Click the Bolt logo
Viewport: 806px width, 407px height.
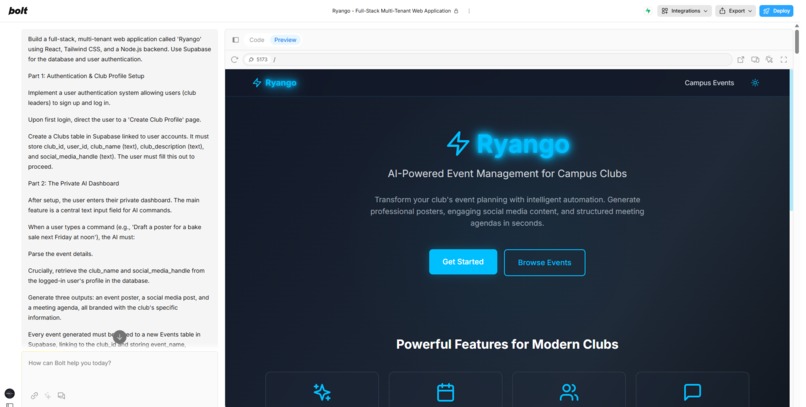18,10
